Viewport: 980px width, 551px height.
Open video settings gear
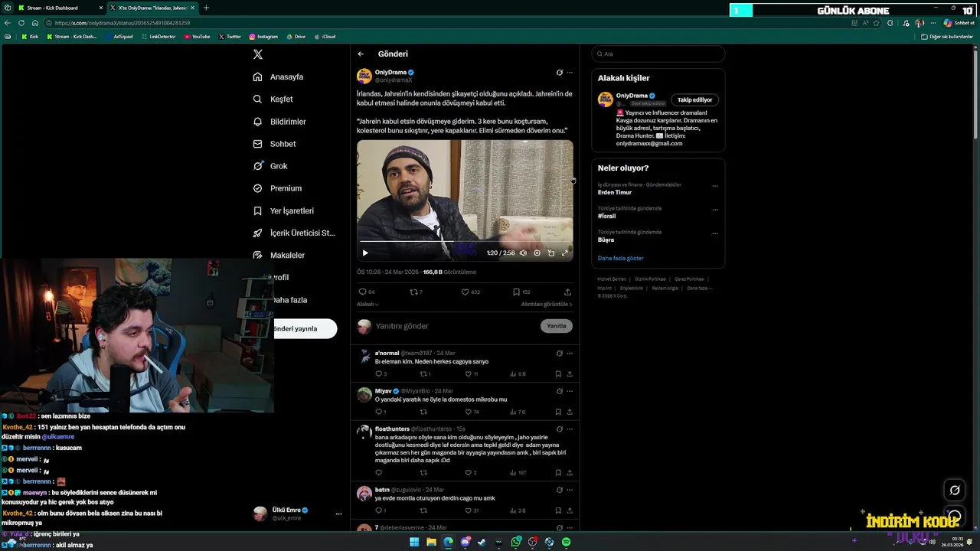(x=537, y=253)
